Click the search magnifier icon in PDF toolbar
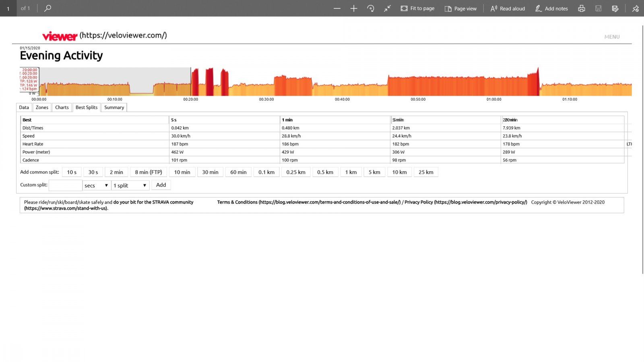This screenshot has width=644, height=362. click(x=47, y=8)
